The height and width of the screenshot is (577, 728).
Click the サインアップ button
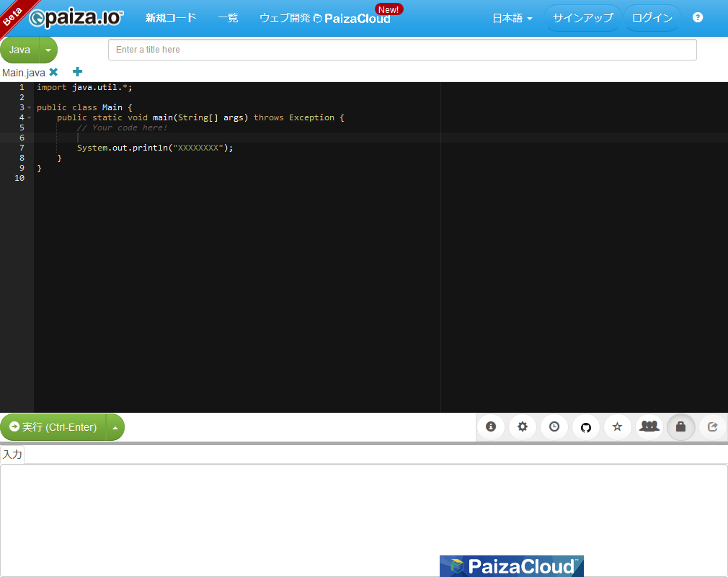tap(582, 18)
